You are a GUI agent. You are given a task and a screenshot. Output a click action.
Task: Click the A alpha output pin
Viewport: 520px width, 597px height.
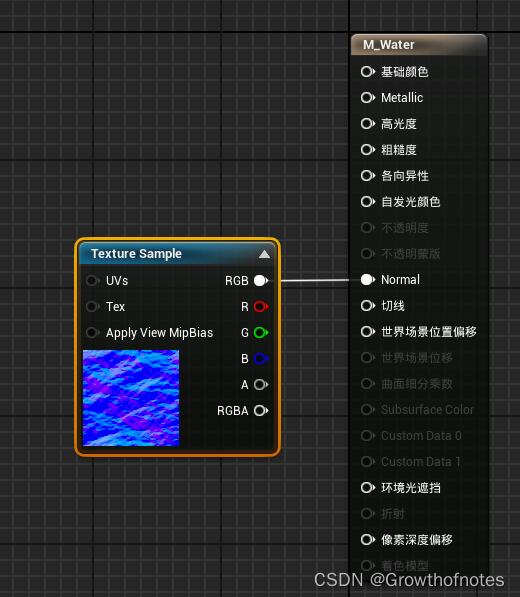point(261,385)
